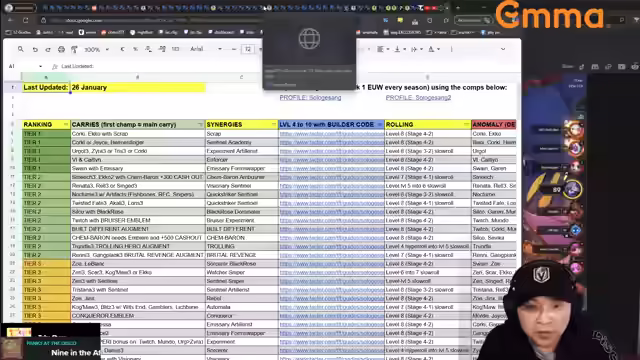Image resolution: width=640 pixels, height=360 pixels.
Task: Decrease font size with minus button
Action: point(234,49)
